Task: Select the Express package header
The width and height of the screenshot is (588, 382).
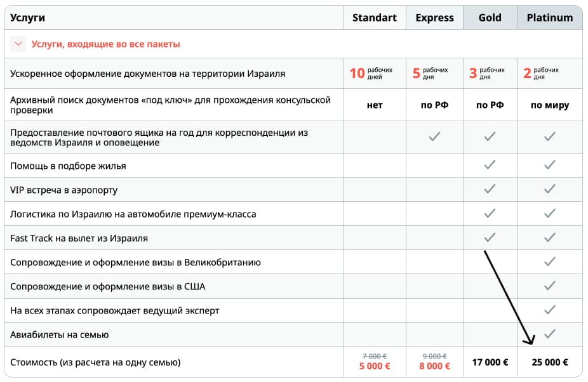Action: coord(434,17)
